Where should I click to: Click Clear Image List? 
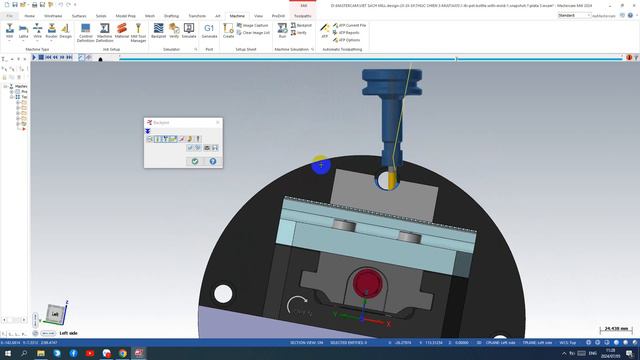pyautogui.click(x=253, y=33)
